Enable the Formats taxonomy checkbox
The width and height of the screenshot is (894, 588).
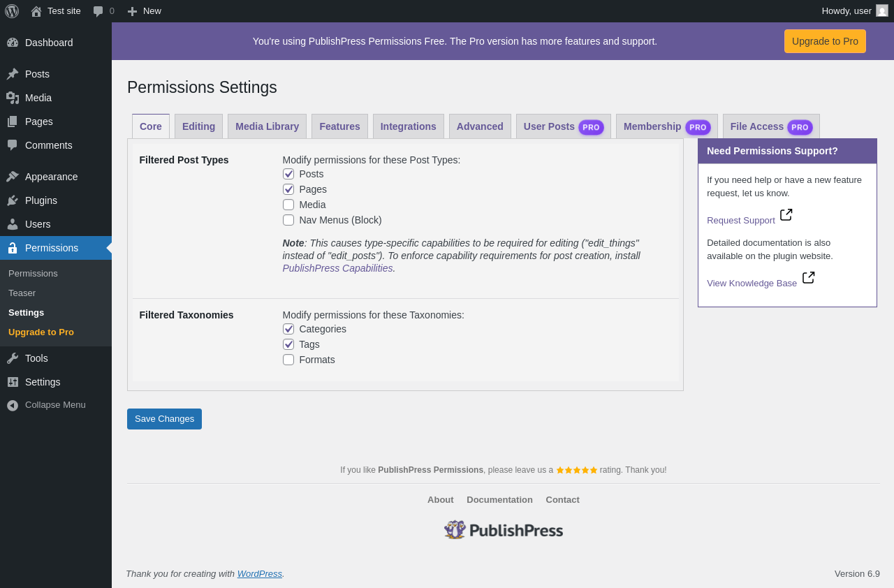[288, 360]
